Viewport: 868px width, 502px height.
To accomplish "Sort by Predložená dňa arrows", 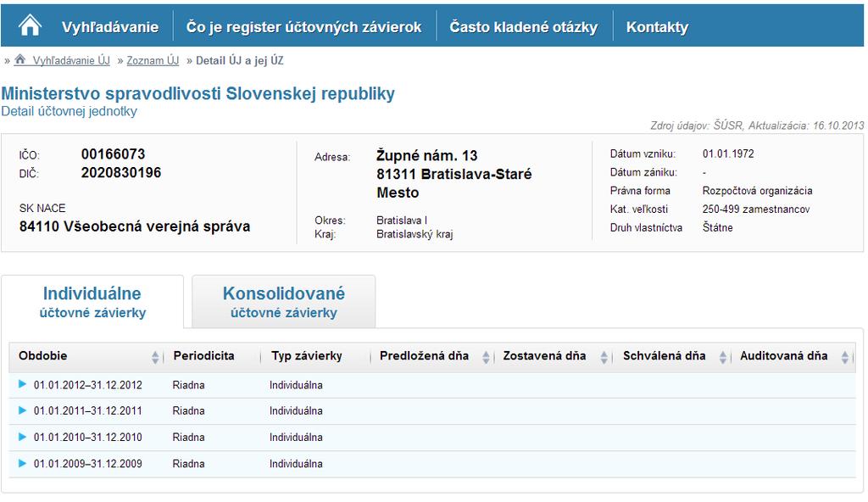I will (486, 357).
